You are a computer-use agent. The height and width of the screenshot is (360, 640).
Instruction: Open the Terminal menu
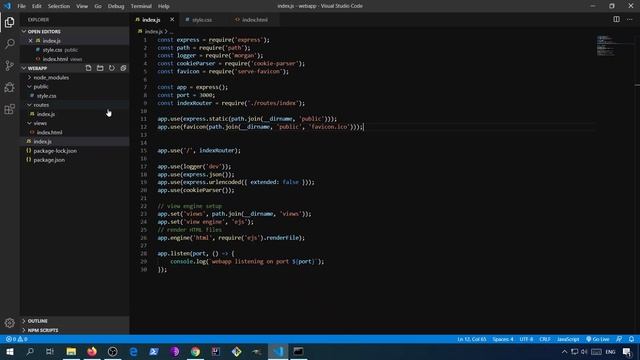[x=141, y=6]
